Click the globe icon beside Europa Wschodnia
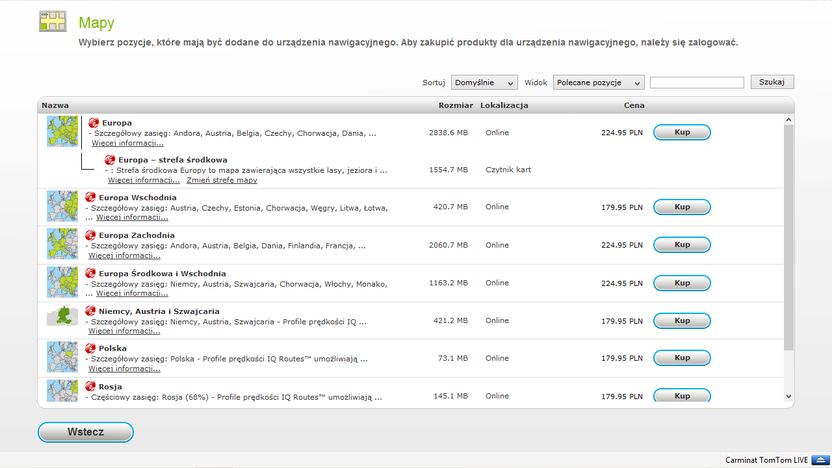This screenshot has width=832, height=468. pos(90,197)
